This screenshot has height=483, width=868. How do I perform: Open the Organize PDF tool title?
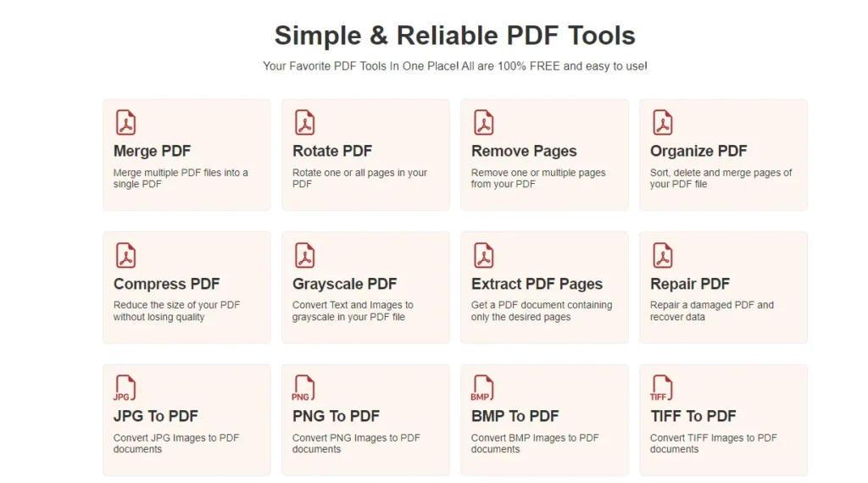(x=698, y=151)
